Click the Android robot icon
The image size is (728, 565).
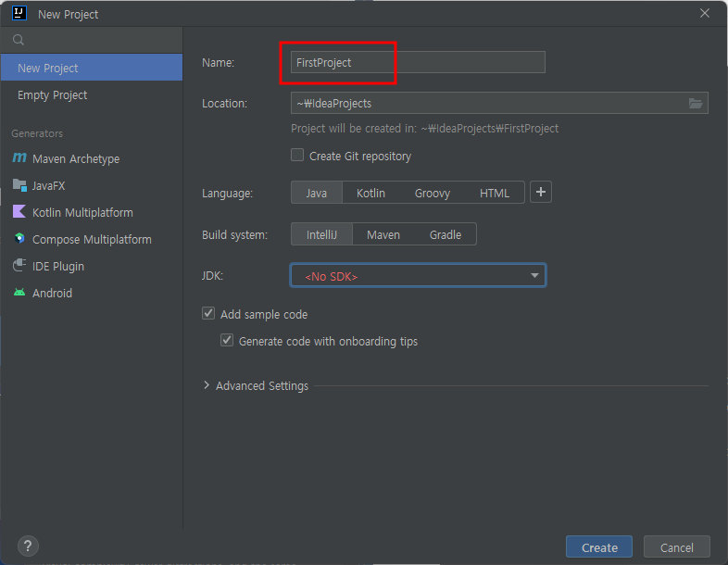tap(19, 293)
